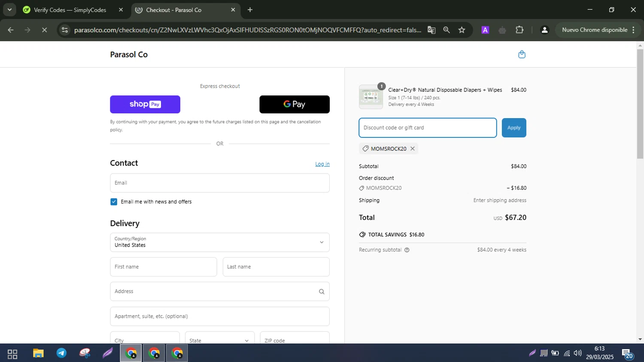The width and height of the screenshot is (644, 362).
Task: Open File Explorer from taskbar
Action: pos(38,353)
